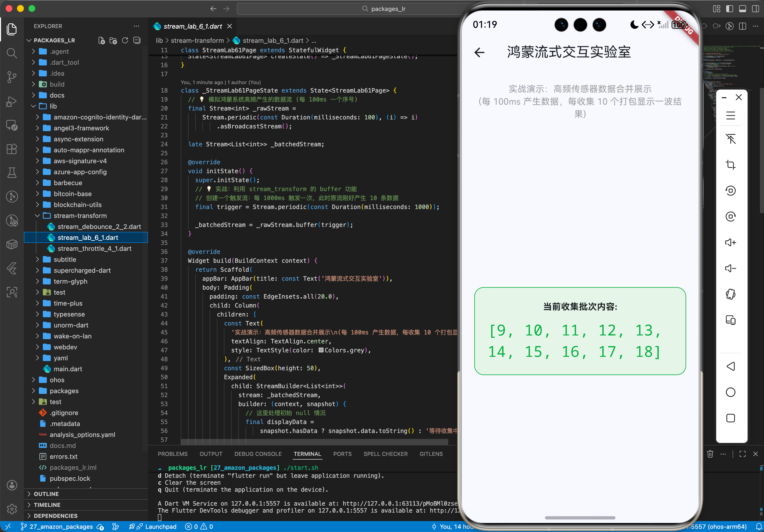The width and height of the screenshot is (764, 532).
Task: Click the 27_amazon_packages branch in status bar
Action: [x=57, y=527]
